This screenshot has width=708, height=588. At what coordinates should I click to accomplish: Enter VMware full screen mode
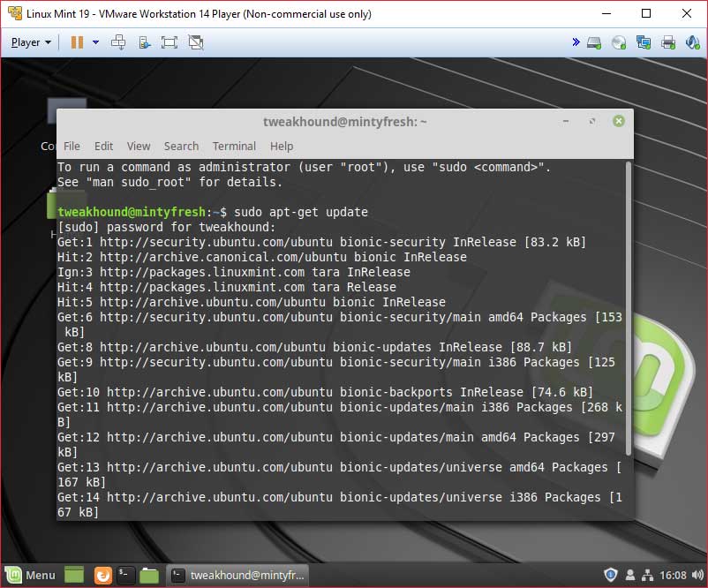point(169,42)
